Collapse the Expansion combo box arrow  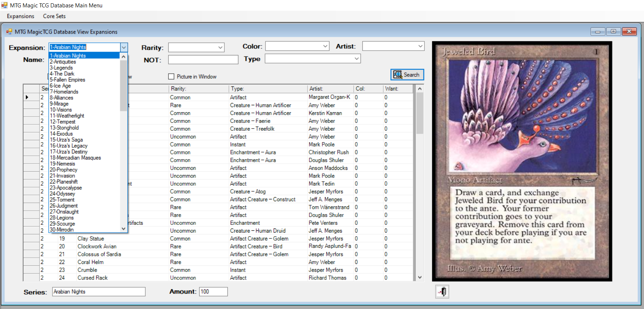(x=124, y=47)
